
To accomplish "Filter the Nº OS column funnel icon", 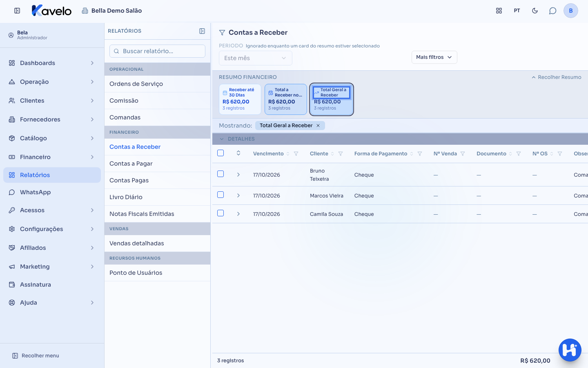I will pos(560,154).
